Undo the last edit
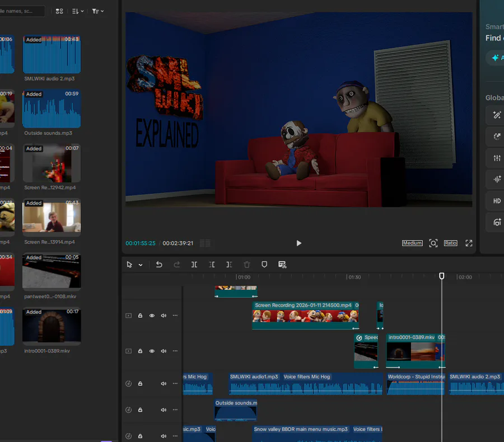 pos(159,265)
